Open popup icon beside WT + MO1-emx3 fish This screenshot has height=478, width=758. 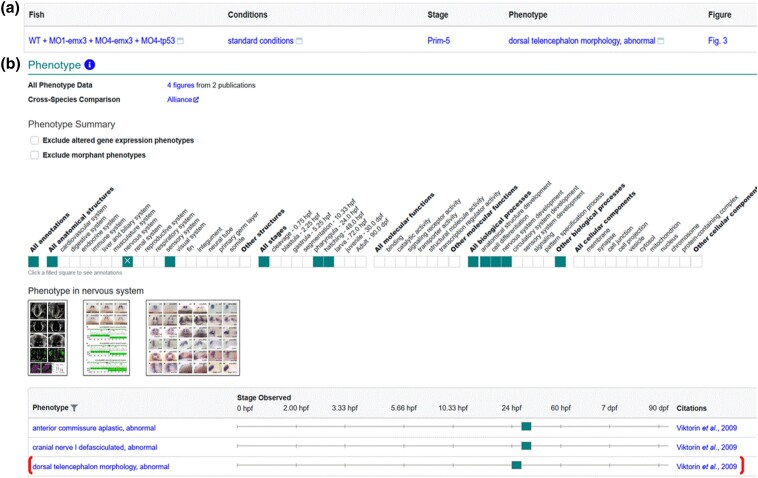click(x=180, y=41)
